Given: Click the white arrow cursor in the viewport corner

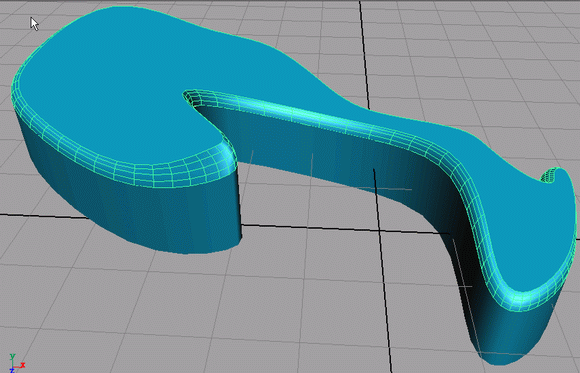Looking at the screenshot, I should pos(34,24).
